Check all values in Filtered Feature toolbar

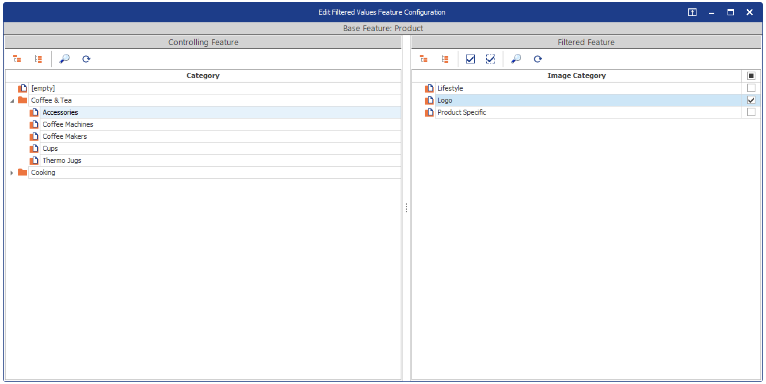pyautogui.click(x=470, y=59)
